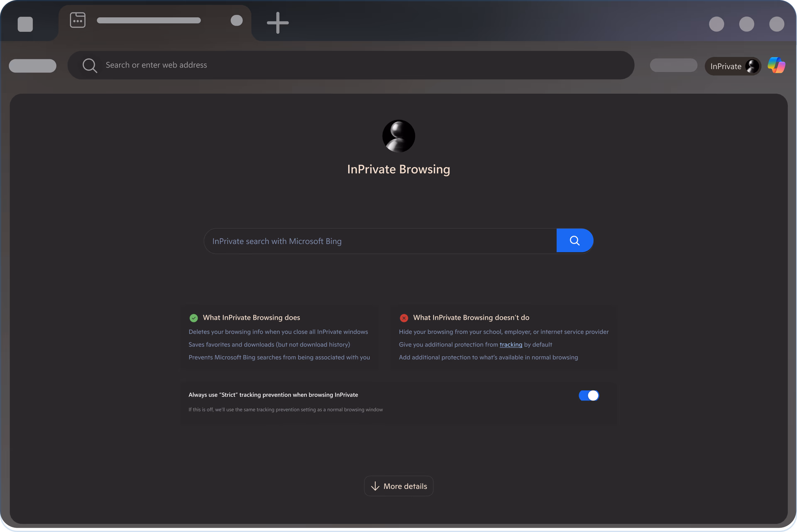This screenshot has width=797, height=532.
Task: Click the tab page icon
Action: (78, 20)
